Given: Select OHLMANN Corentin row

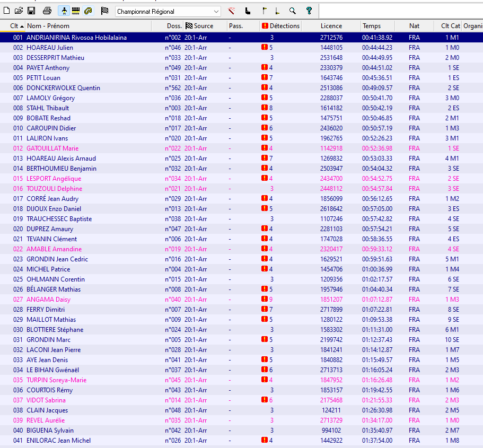Looking at the screenshot, I should click(x=242, y=279).
